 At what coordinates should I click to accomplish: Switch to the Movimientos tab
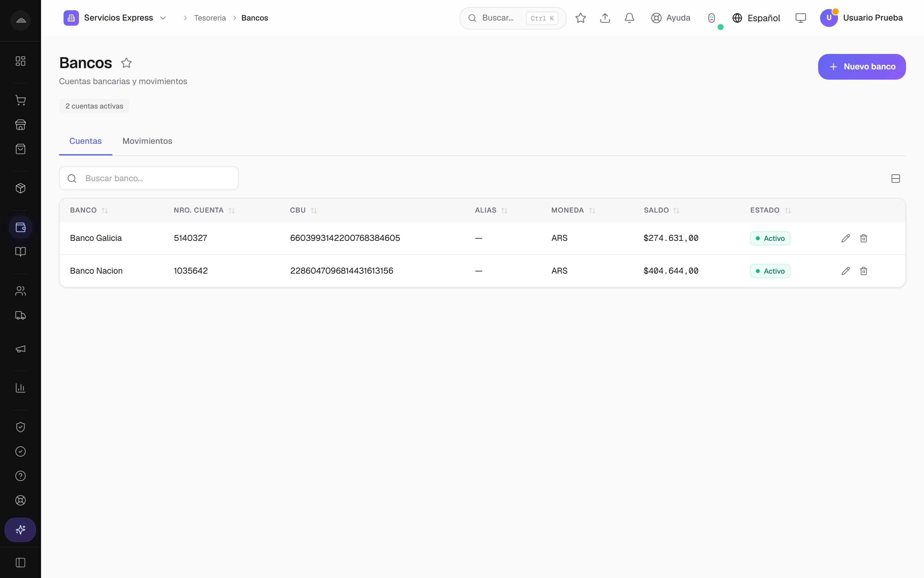coord(147,141)
